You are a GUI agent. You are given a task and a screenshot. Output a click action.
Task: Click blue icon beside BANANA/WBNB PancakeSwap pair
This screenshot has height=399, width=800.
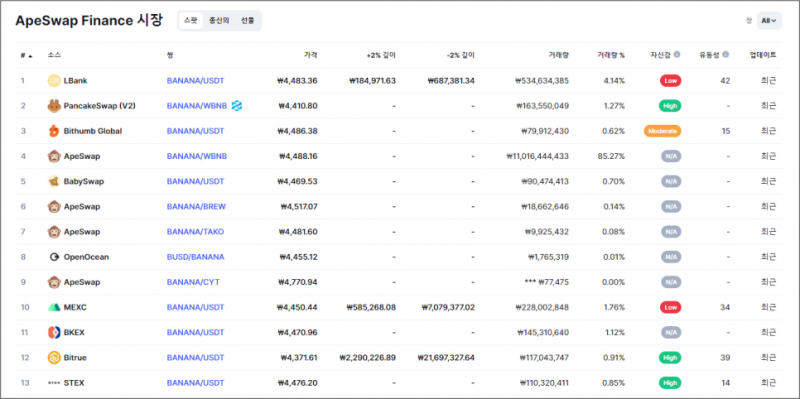(x=237, y=106)
